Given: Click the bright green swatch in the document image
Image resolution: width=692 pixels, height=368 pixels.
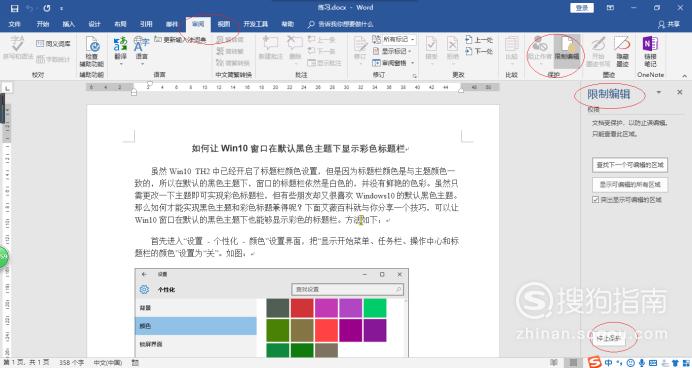Looking at the screenshot, I should 375,308.
